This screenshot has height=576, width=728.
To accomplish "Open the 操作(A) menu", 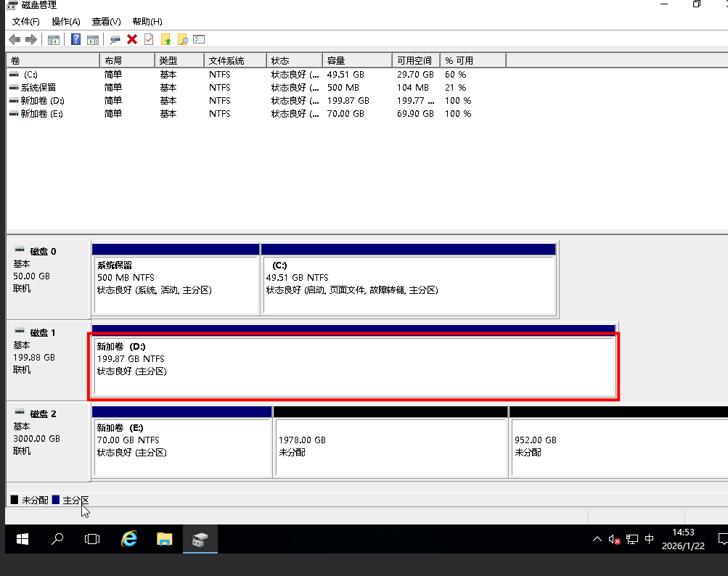I will pos(66,22).
